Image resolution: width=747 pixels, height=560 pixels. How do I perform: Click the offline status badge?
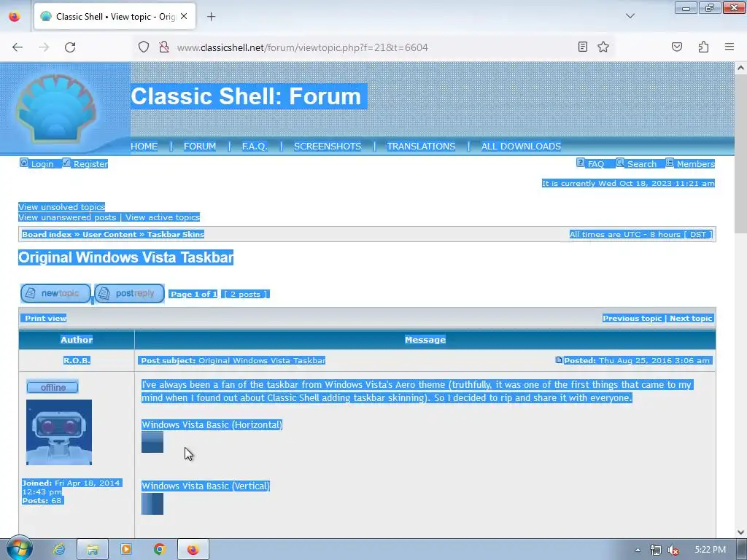[x=53, y=387]
